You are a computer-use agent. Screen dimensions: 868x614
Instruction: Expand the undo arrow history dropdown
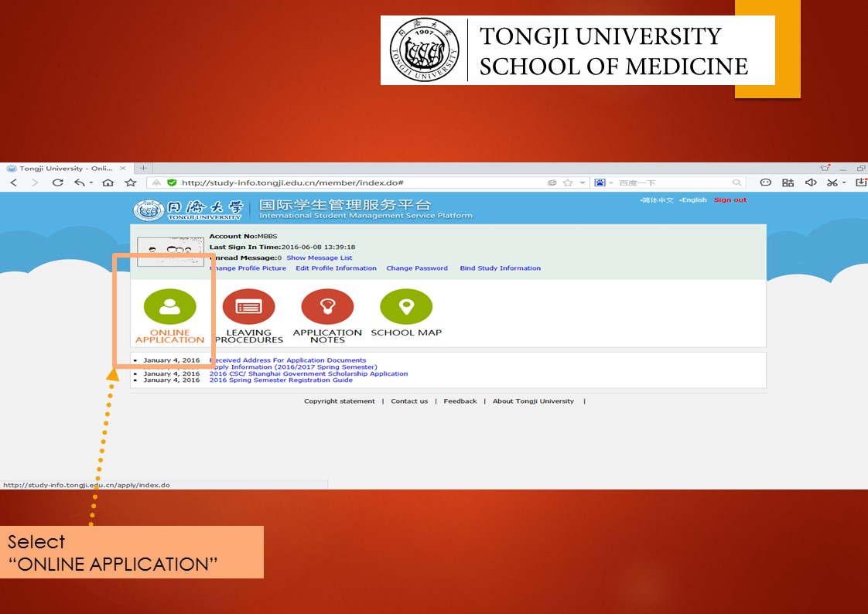91,183
